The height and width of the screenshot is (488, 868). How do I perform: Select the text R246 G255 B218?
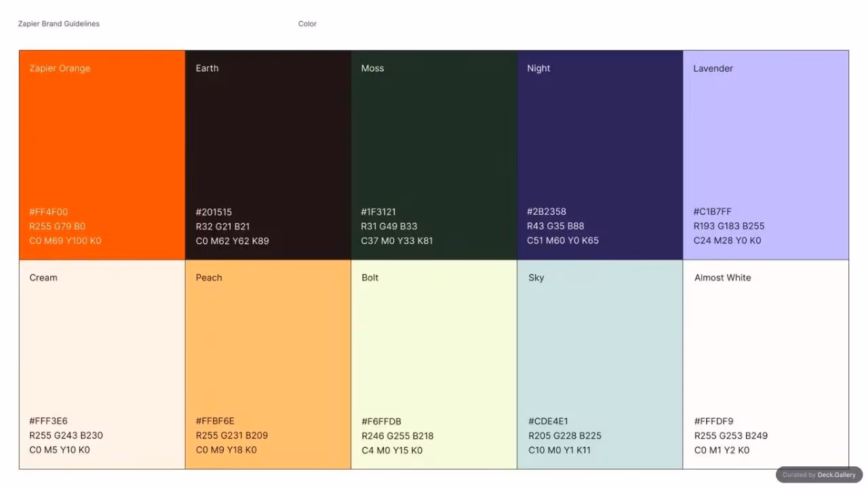pos(397,436)
